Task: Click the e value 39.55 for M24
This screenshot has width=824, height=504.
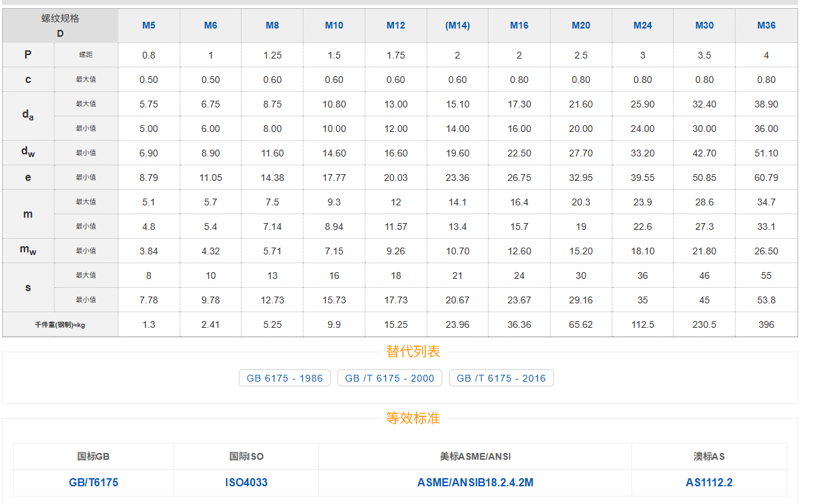Action: (642, 178)
